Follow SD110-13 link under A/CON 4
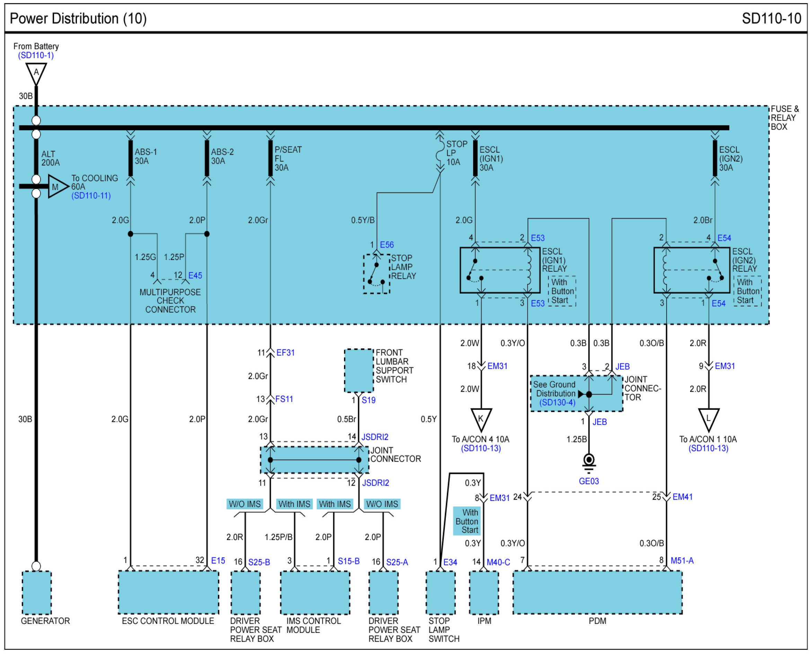812x655 pixels. coord(481,449)
